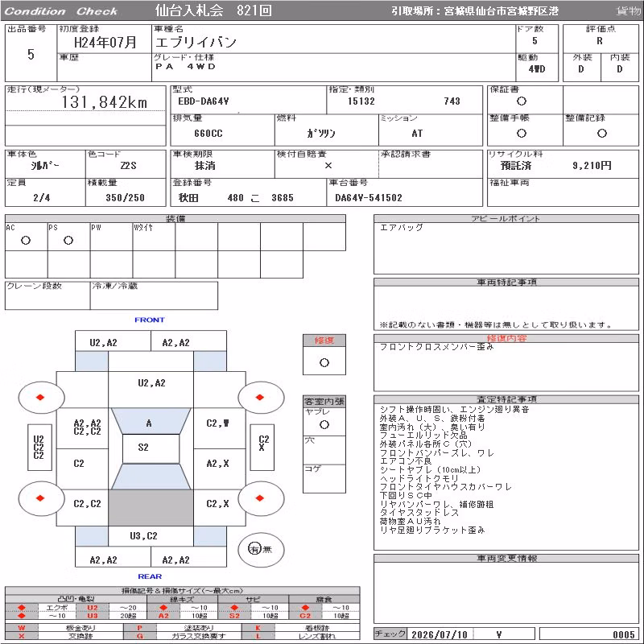This screenshot has width=644, height=644.
Task: Click the model code EBD-DA64V
Action: 204,101
